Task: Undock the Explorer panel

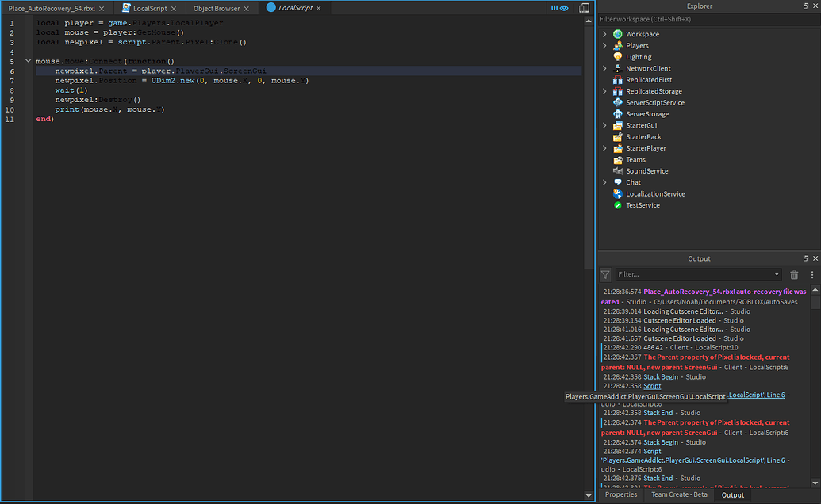Action: coord(806,6)
